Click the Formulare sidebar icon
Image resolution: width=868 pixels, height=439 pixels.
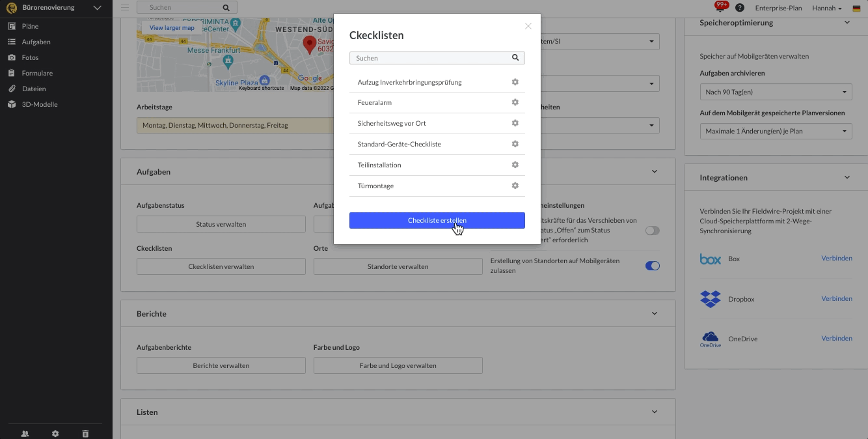tap(11, 73)
